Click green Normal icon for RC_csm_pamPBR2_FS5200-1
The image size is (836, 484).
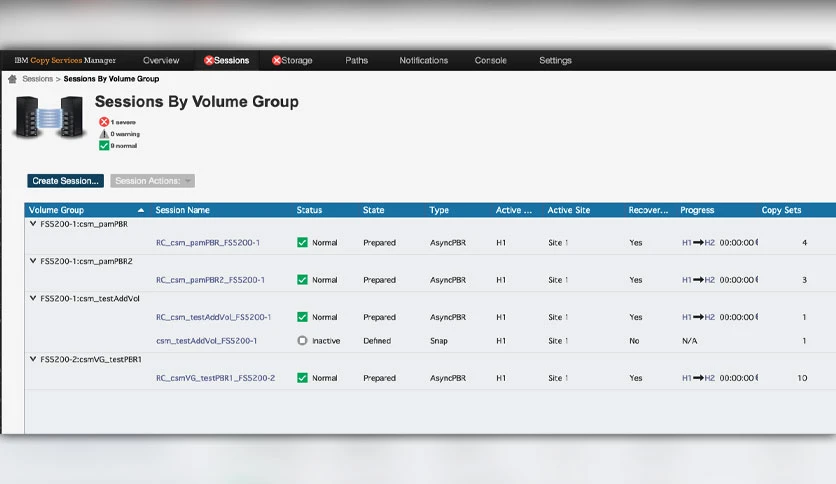point(302,280)
